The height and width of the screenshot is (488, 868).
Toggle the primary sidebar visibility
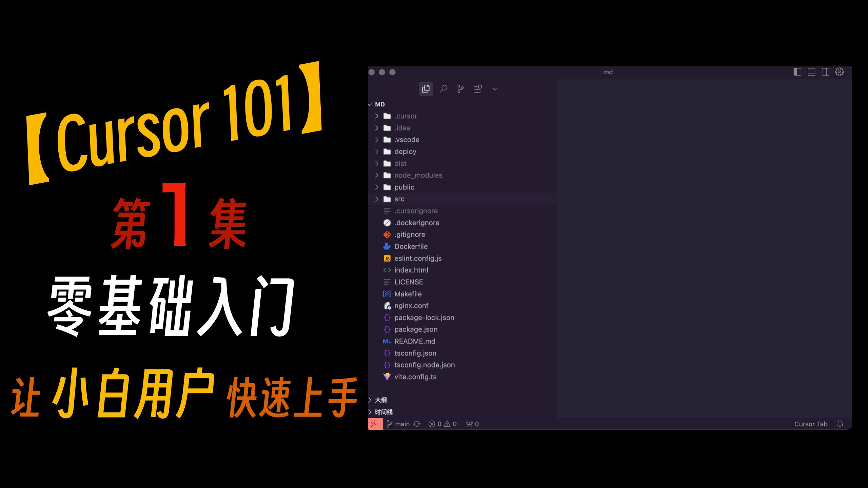tap(797, 72)
